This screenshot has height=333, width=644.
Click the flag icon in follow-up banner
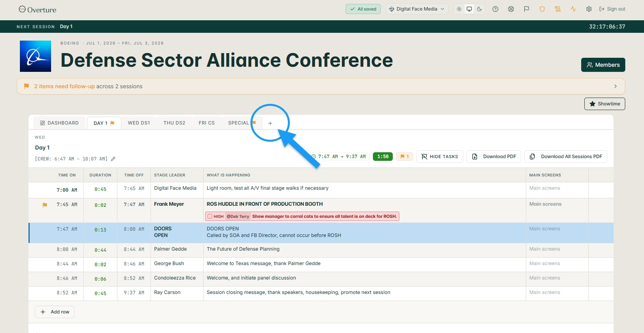click(x=27, y=86)
